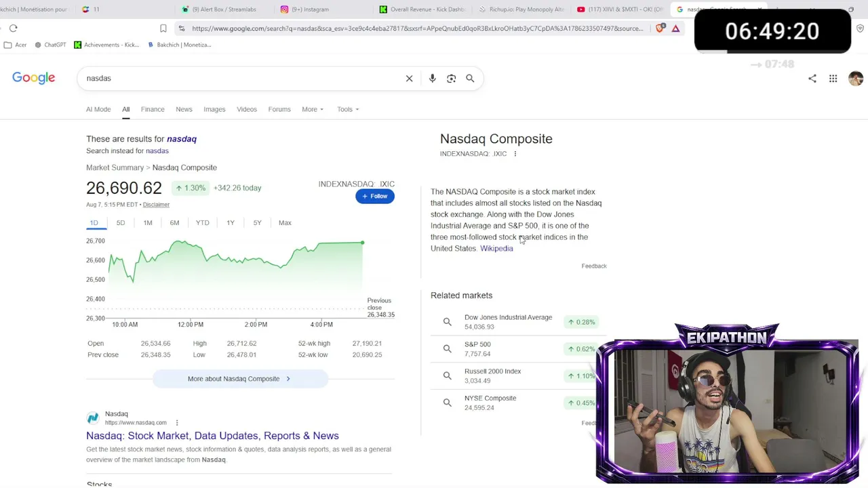Open the Wikipedia link in the description
The width and height of the screenshot is (868, 488).
pyautogui.click(x=496, y=249)
